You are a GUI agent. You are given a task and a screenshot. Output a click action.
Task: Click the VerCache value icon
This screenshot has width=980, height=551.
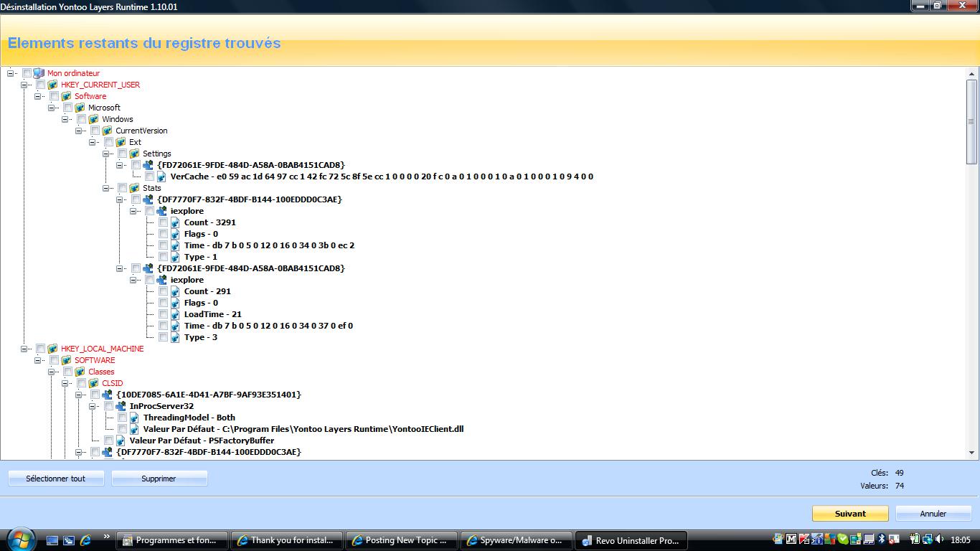tap(161, 176)
